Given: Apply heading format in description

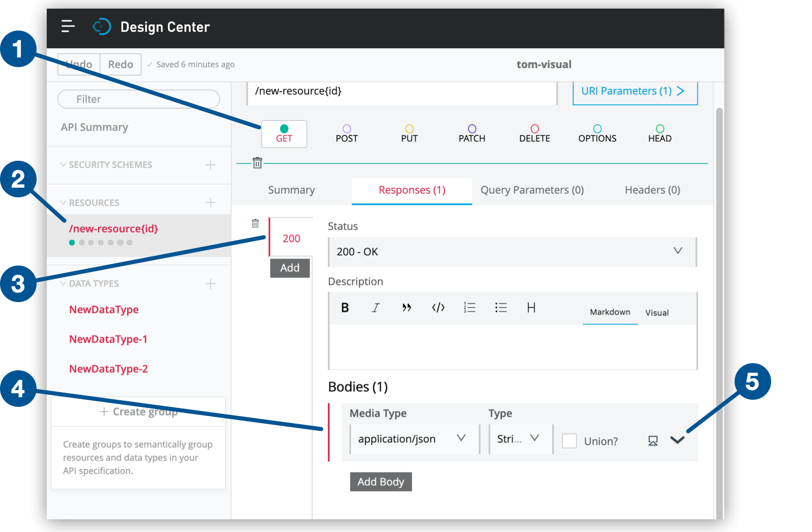Looking at the screenshot, I should [x=531, y=308].
